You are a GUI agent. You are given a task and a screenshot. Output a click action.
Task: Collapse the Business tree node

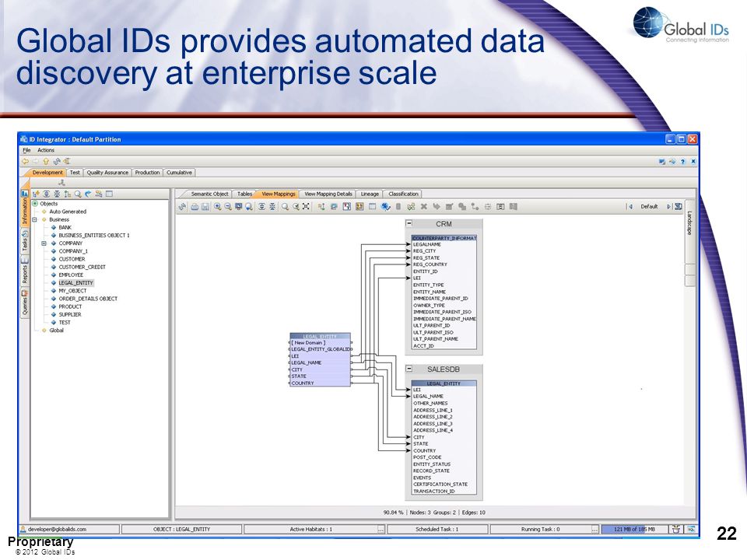click(x=35, y=219)
